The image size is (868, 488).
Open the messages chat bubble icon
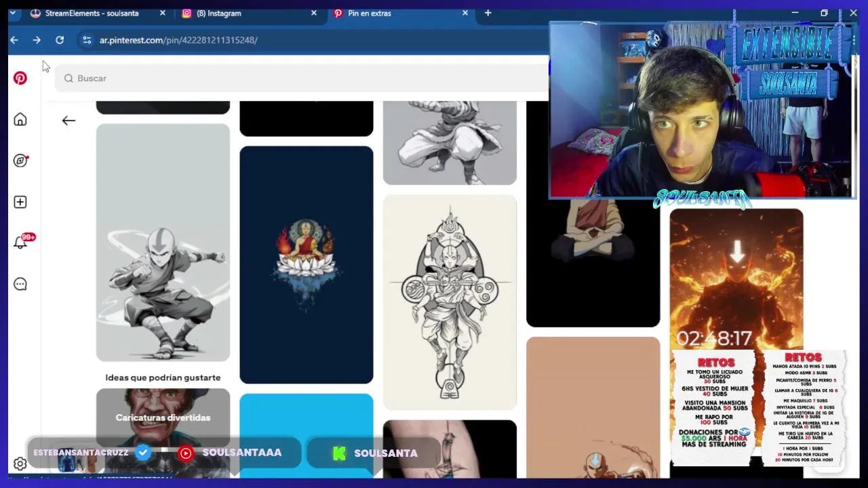[20, 285]
